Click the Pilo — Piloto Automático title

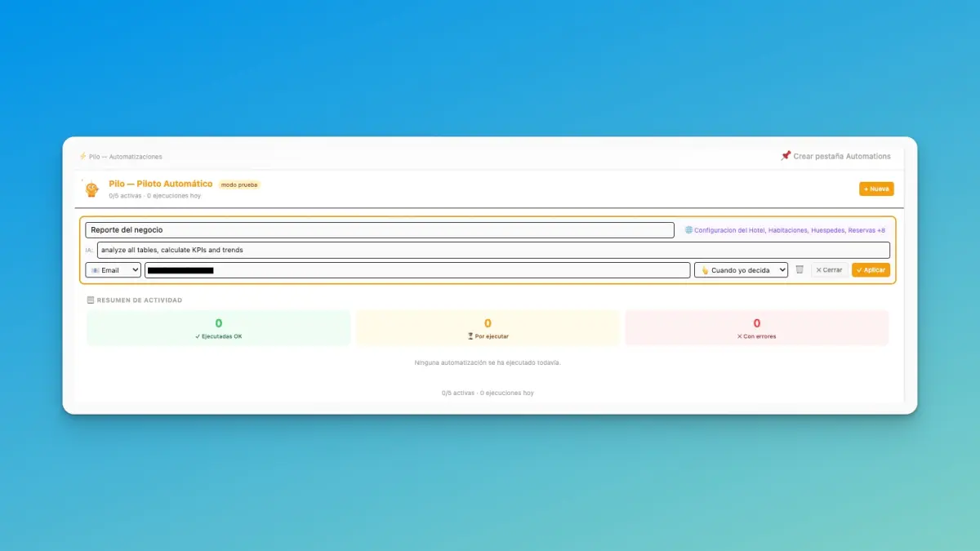pos(160,184)
